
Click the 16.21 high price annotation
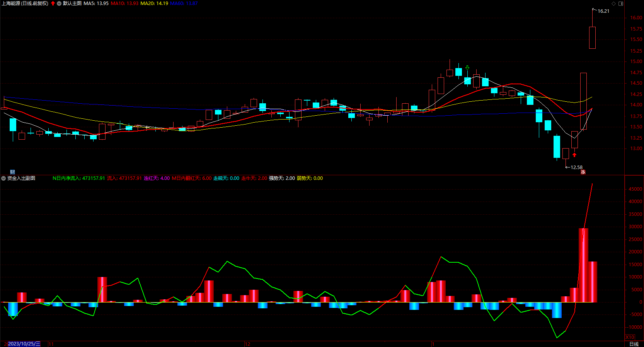[603, 11]
